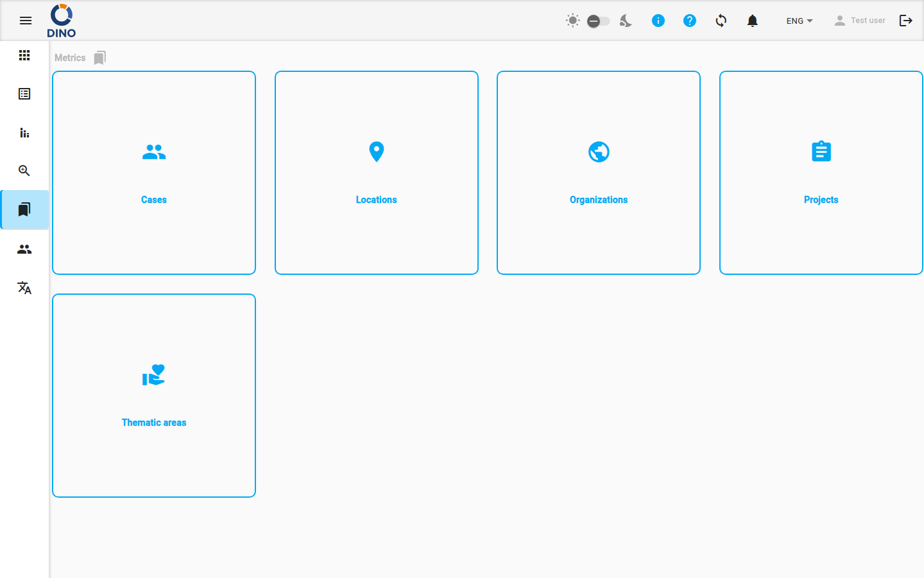The width and height of the screenshot is (924, 578).
Task: Click the logout icon
Action: click(x=906, y=21)
